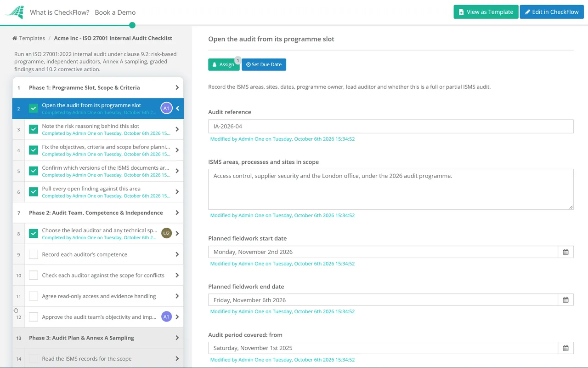Click 'Set Due Date' button
The height and width of the screenshot is (368, 588).
[x=264, y=64]
